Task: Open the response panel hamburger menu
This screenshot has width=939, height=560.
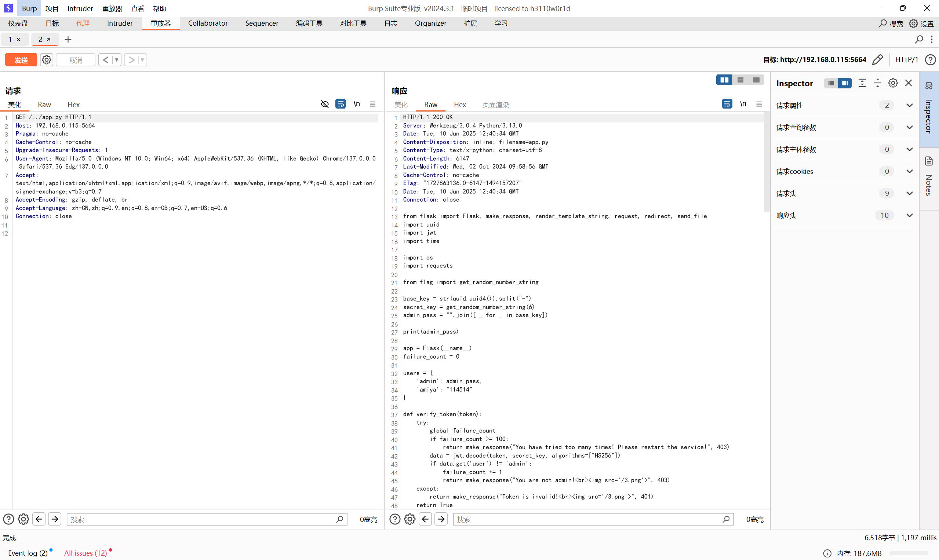Action: (x=759, y=104)
